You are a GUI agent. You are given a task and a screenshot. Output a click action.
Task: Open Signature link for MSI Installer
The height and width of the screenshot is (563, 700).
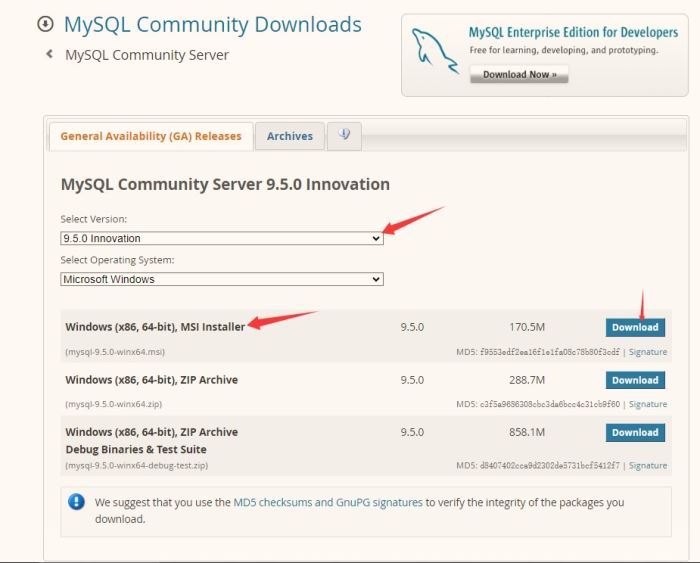pos(648,352)
